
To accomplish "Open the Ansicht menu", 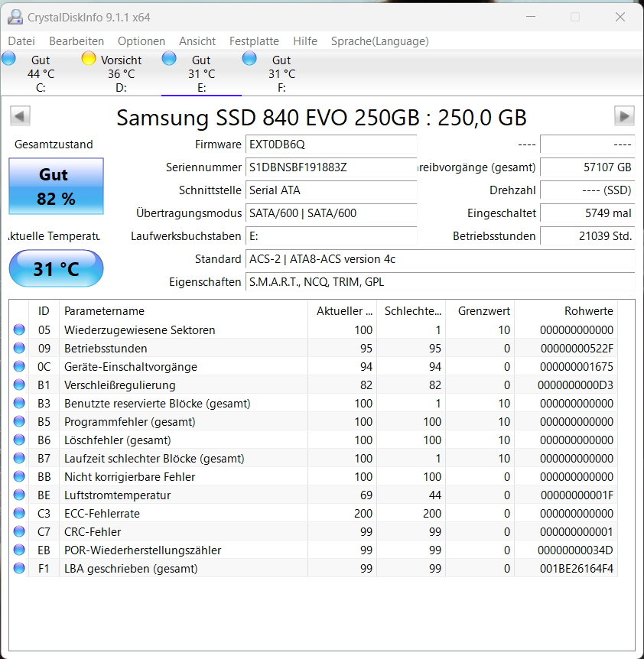I will (x=197, y=41).
